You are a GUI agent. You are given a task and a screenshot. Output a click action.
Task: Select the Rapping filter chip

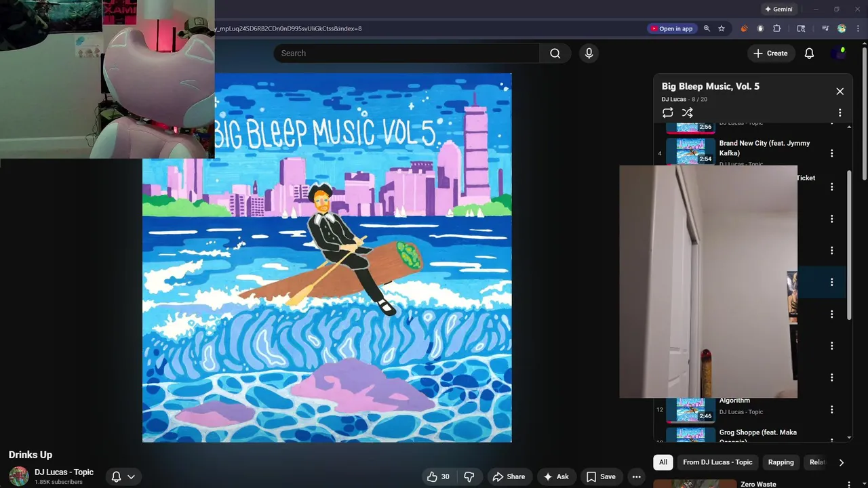coord(781,462)
